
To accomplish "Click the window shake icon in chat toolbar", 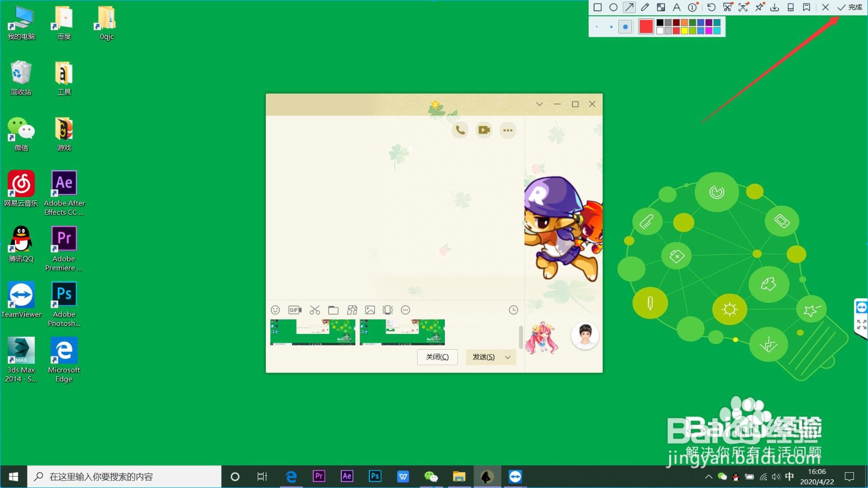I will (387, 310).
